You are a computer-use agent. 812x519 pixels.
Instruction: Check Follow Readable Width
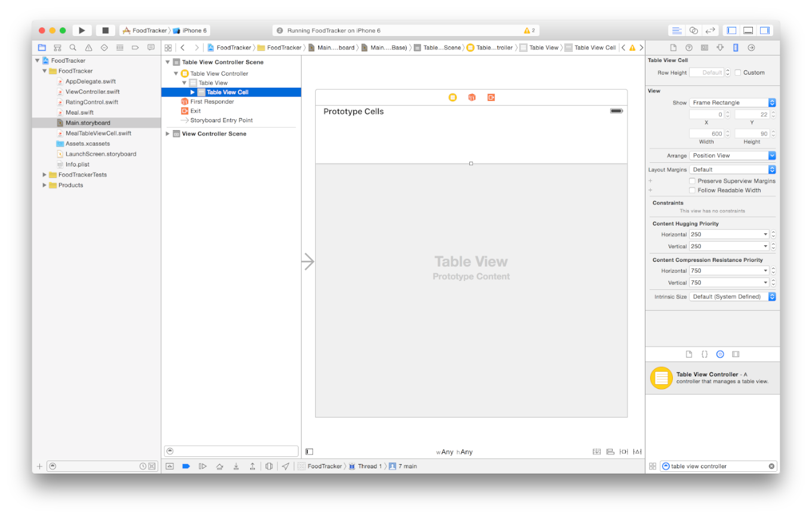pyautogui.click(x=693, y=190)
